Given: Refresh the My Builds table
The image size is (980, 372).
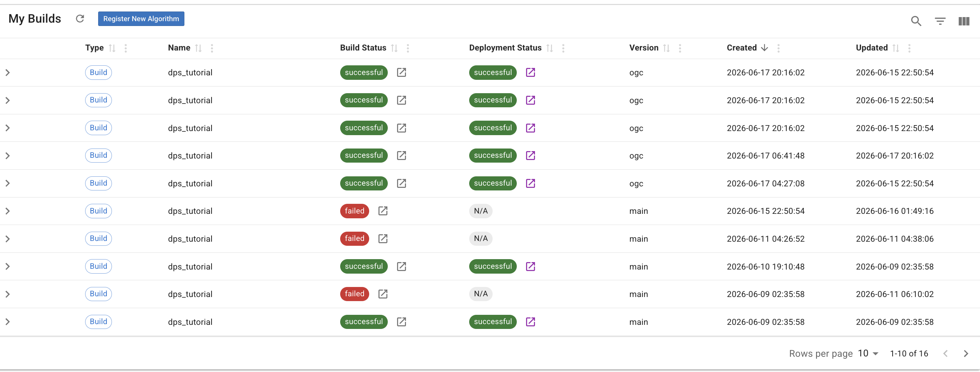Looking at the screenshot, I should (x=80, y=19).
